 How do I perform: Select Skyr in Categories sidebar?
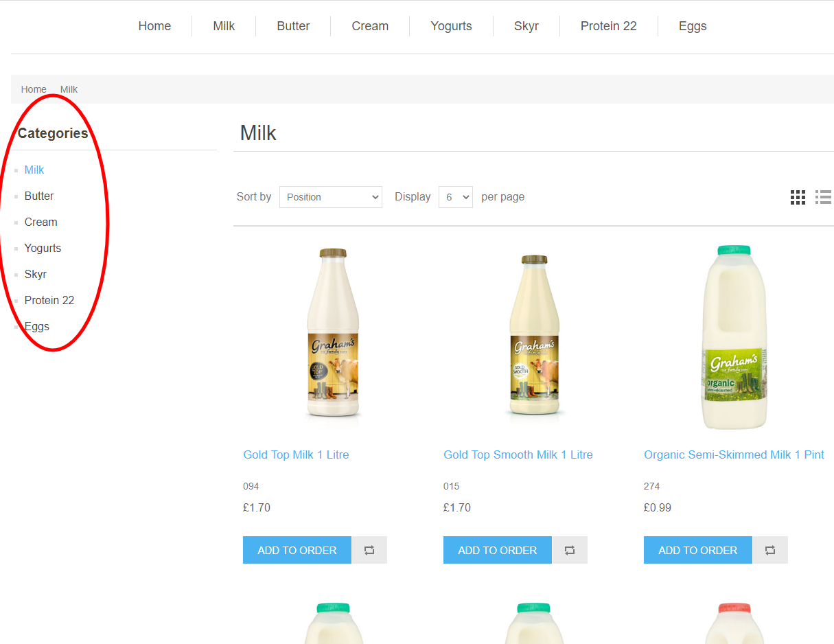coord(36,274)
